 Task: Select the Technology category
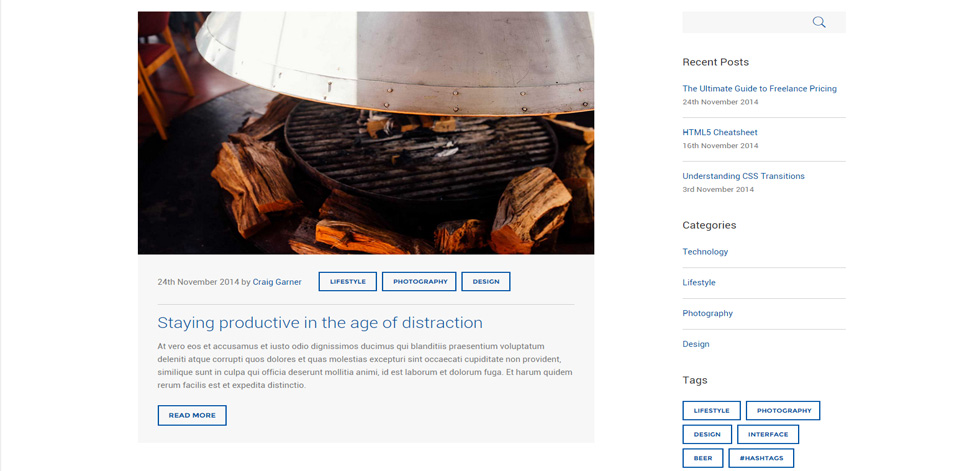pyautogui.click(x=705, y=252)
